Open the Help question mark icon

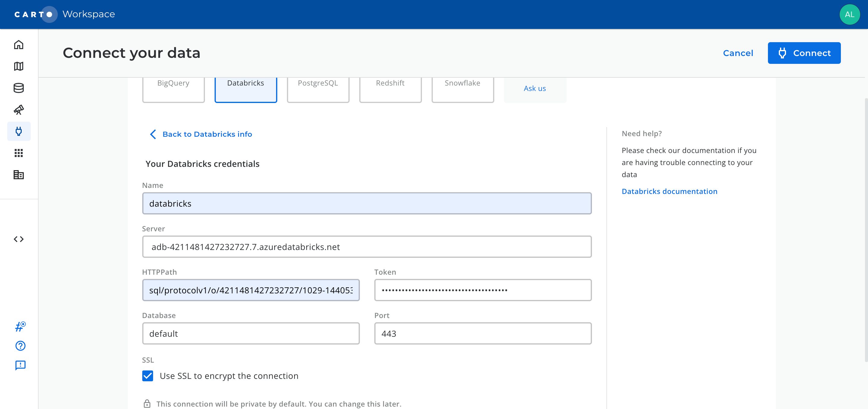[20, 346]
